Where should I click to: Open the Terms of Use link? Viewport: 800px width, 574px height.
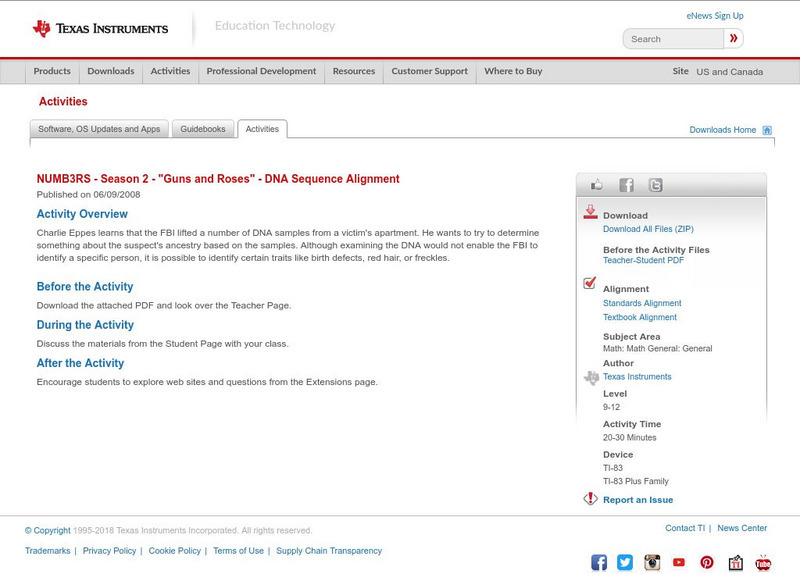tap(238, 551)
